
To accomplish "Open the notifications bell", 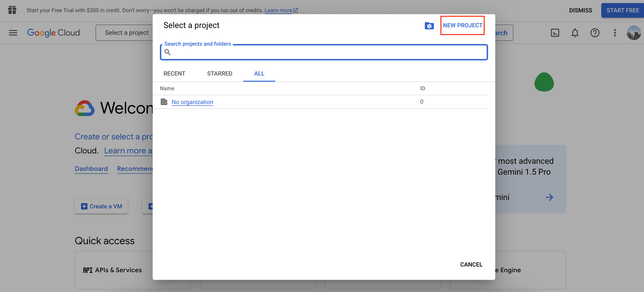I will click(x=575, y=32).
